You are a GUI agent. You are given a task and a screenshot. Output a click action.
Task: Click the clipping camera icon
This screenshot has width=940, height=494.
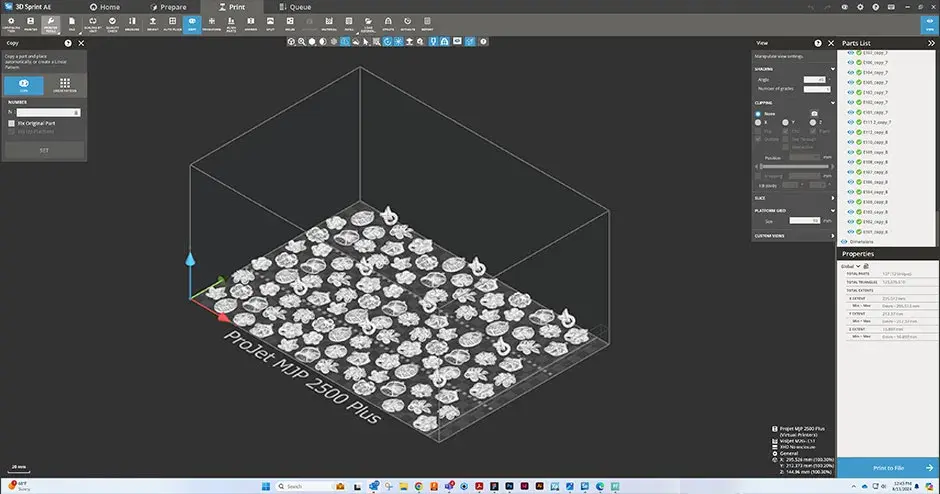(814, 113)
